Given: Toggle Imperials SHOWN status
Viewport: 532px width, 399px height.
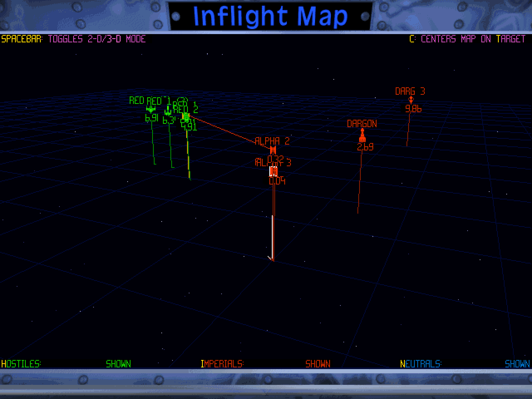Looking at the screenshot, I should [318, 364].
